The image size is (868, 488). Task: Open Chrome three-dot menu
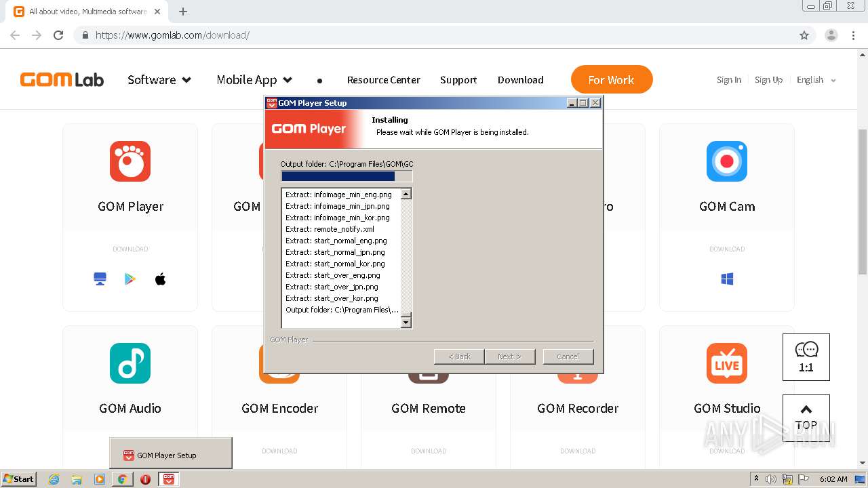(x=854, y=35)
